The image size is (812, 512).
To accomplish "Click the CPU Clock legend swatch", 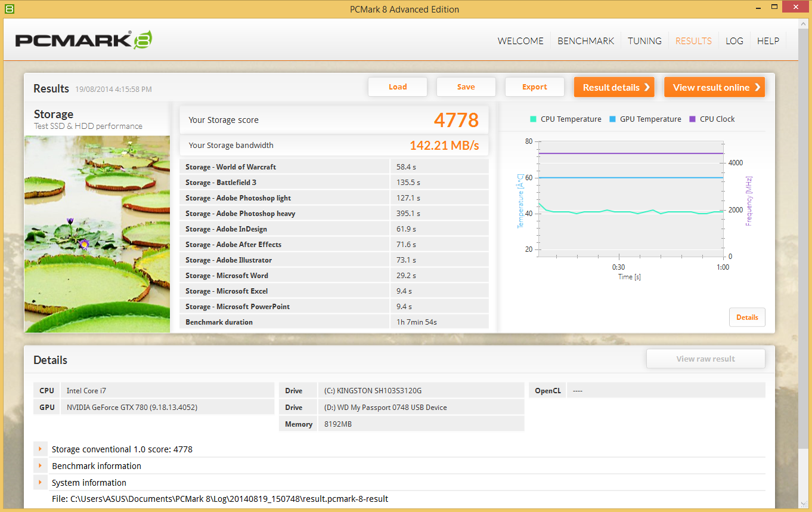I will [x=692, y=119].
